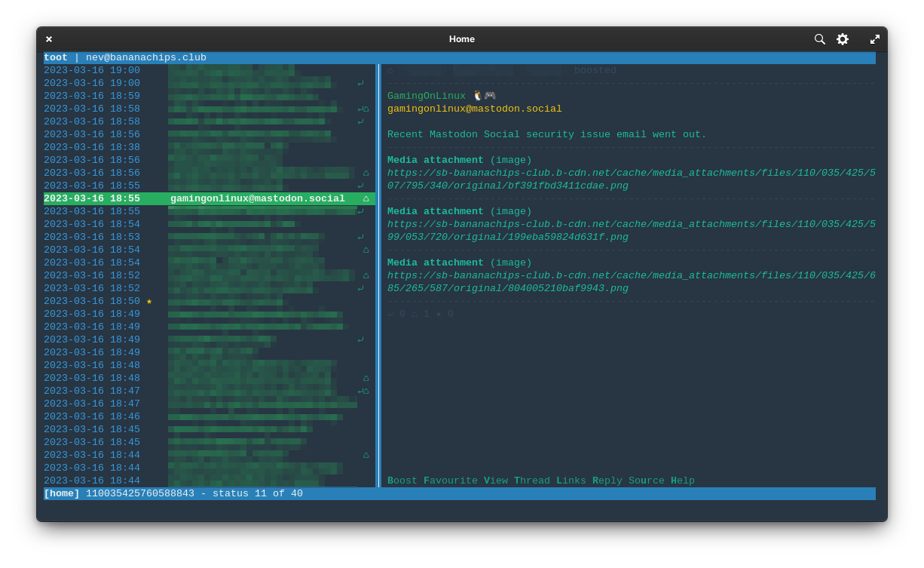Click the penguin emoji after GamingOnLinux name

click(x=478, y=96)
